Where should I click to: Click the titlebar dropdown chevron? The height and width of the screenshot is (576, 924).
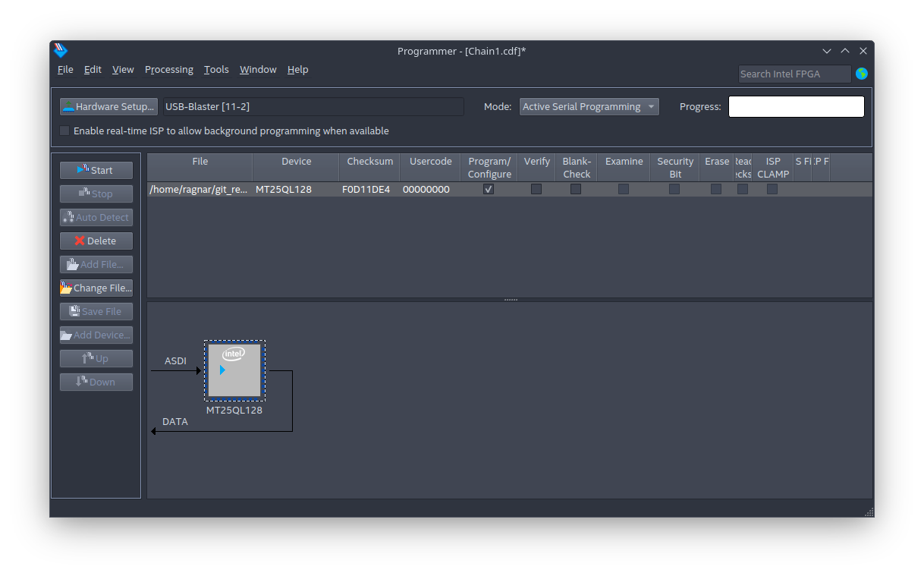tap(826, 51)
